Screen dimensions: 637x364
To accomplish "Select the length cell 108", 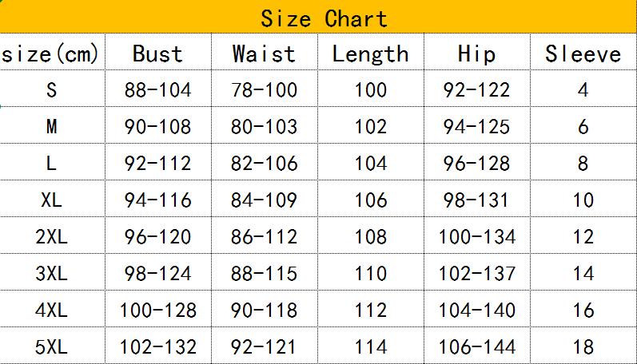I will click(x=371, y=235).
